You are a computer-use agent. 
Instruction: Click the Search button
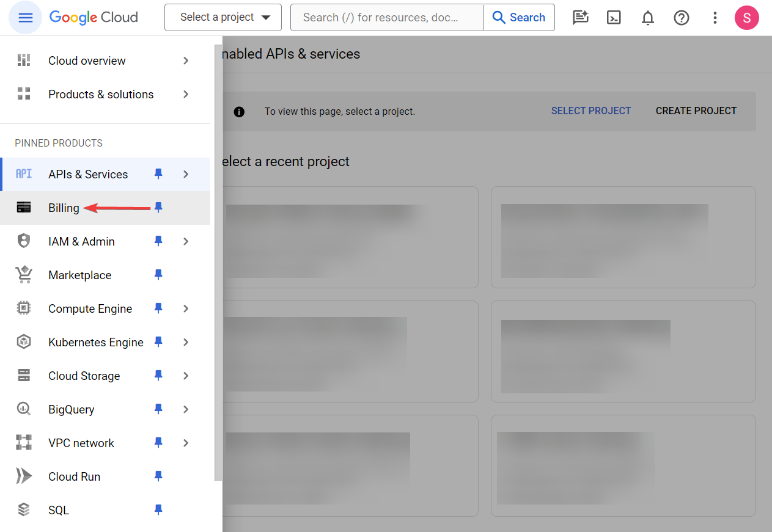tap(519, 17)
